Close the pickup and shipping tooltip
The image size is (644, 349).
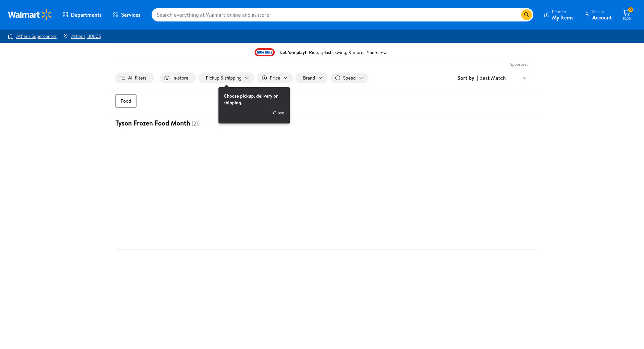278,113
